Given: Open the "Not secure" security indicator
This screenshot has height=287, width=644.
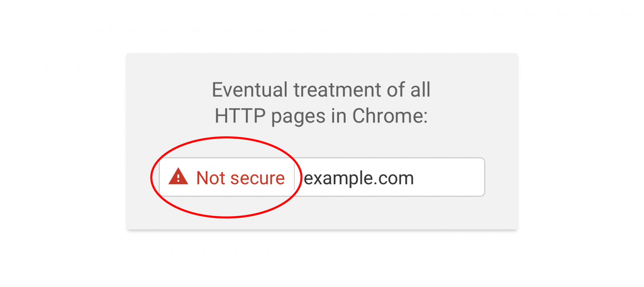Looking at the screenshot, I should [x=227, y=177].
